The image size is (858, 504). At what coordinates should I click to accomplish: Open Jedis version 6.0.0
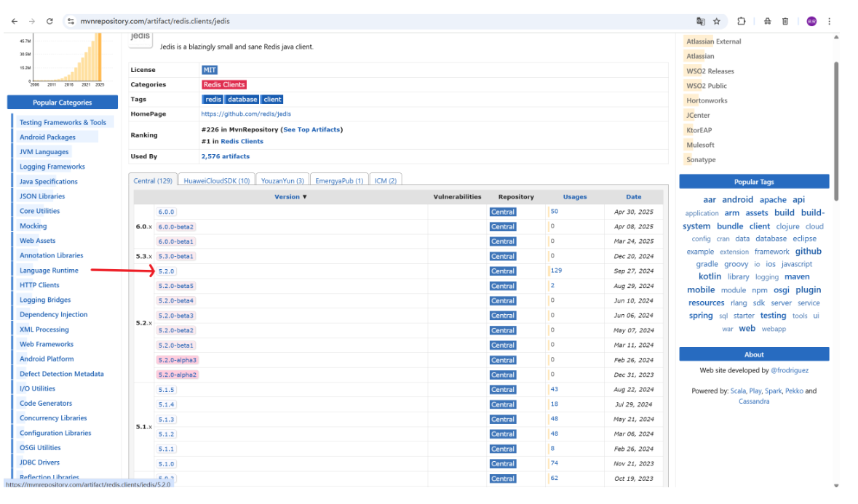pyautogui.click(x=166, y=212)
